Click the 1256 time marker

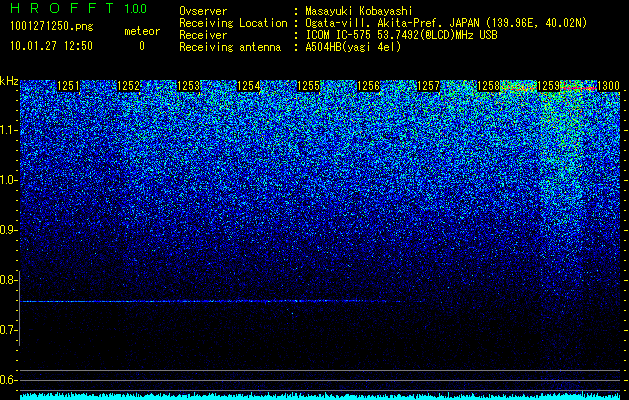click(x=369, y=86)
